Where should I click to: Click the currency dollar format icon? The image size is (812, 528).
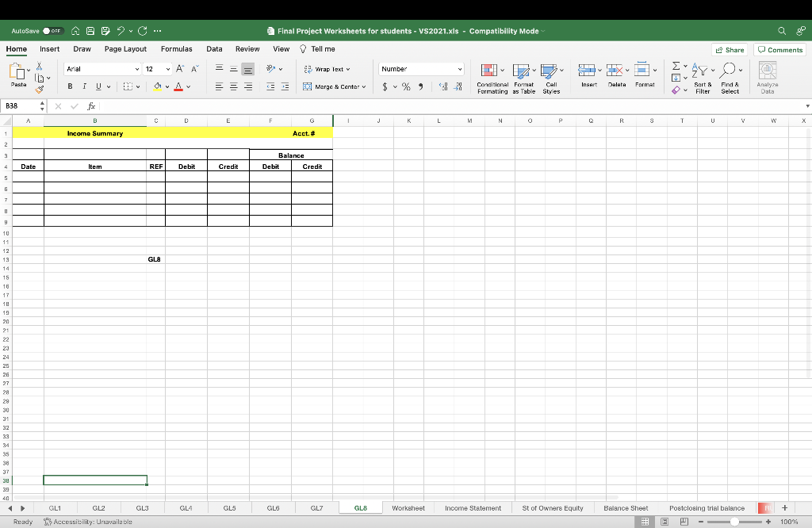385,86
